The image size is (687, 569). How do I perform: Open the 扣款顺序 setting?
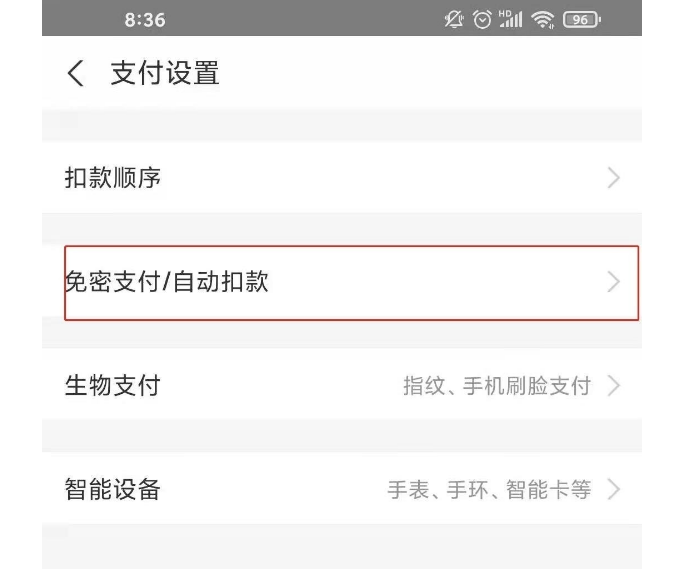(x=113, y=178)
